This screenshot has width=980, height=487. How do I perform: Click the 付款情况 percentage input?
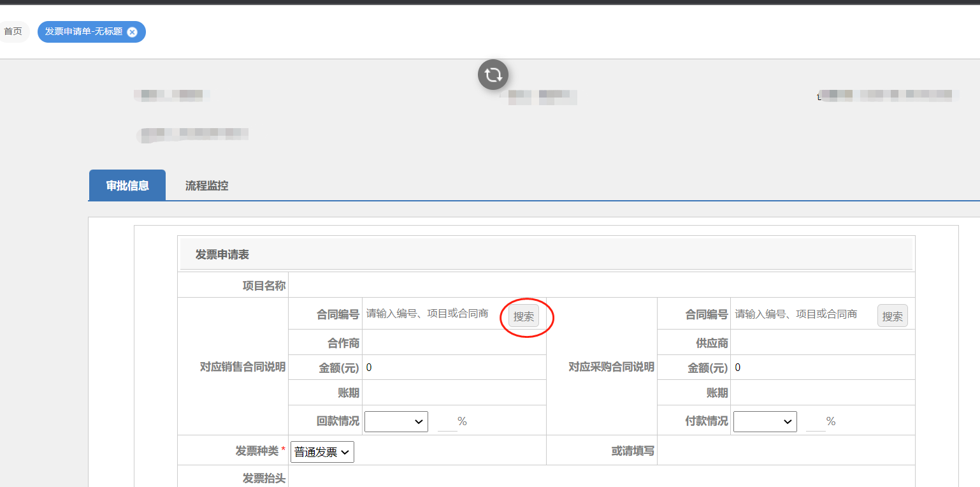816,421
